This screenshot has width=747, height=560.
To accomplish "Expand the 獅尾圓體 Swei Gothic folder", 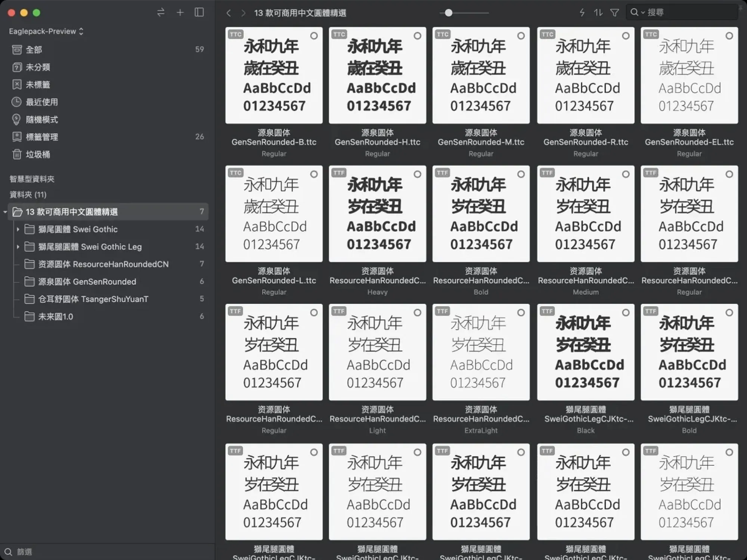I will click(18, 229).
